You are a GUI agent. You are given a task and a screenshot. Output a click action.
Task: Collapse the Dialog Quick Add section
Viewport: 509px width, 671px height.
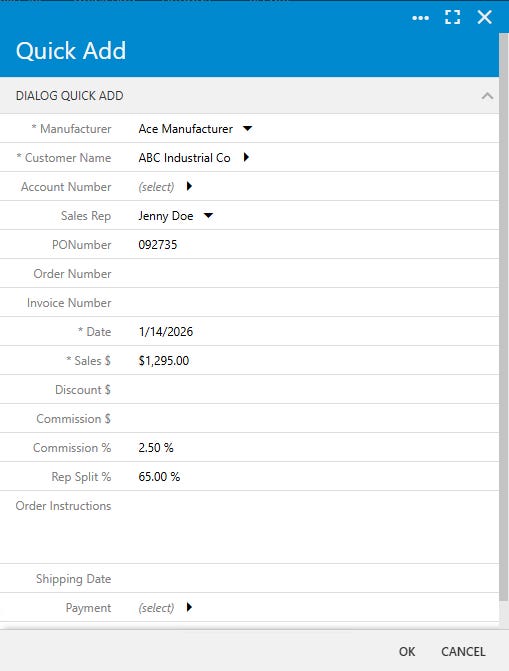(487, 95)
